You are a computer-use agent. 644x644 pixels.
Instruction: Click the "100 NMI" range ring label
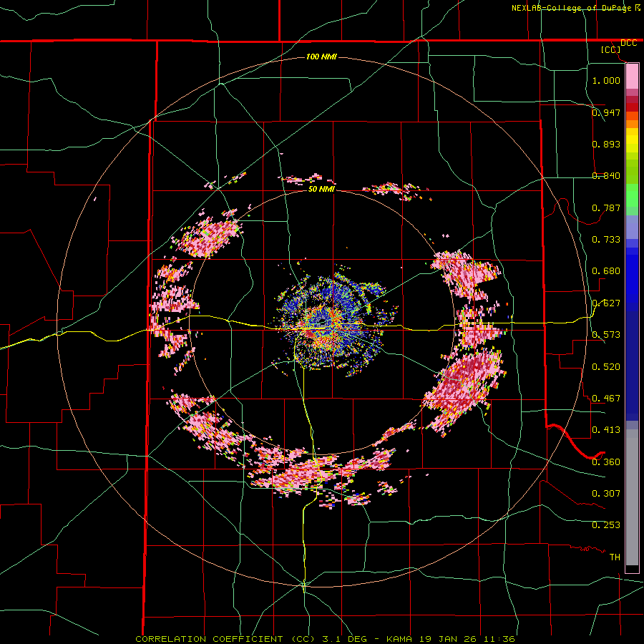point(321,57)
